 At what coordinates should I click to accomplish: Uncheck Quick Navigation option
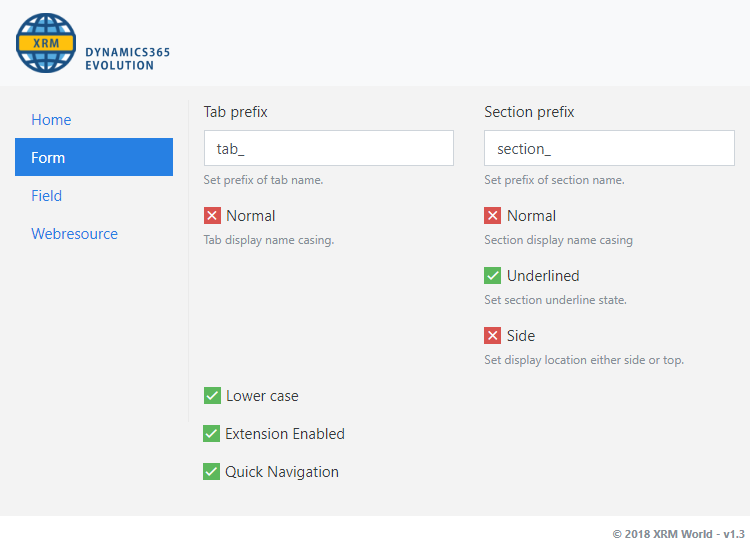pyautogui.click(x=211, y=471)
